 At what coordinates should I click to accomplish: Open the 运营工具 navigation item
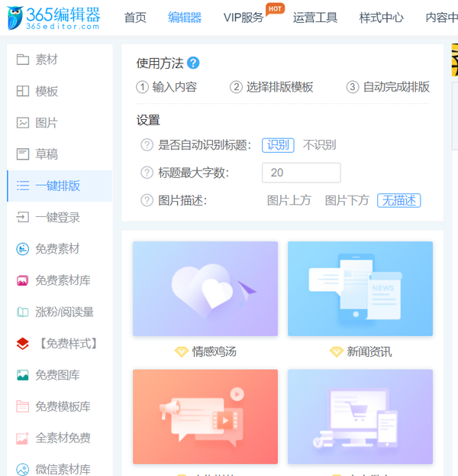315,18
